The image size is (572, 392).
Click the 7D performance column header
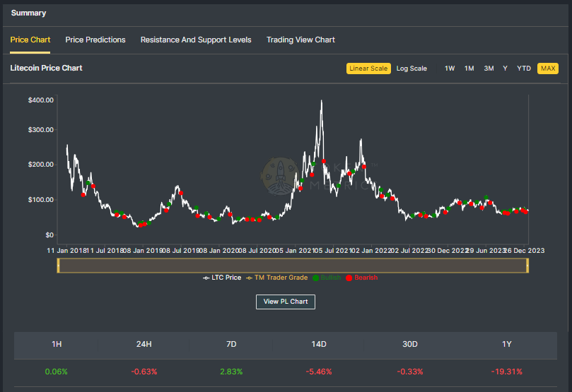coord(230,344)
